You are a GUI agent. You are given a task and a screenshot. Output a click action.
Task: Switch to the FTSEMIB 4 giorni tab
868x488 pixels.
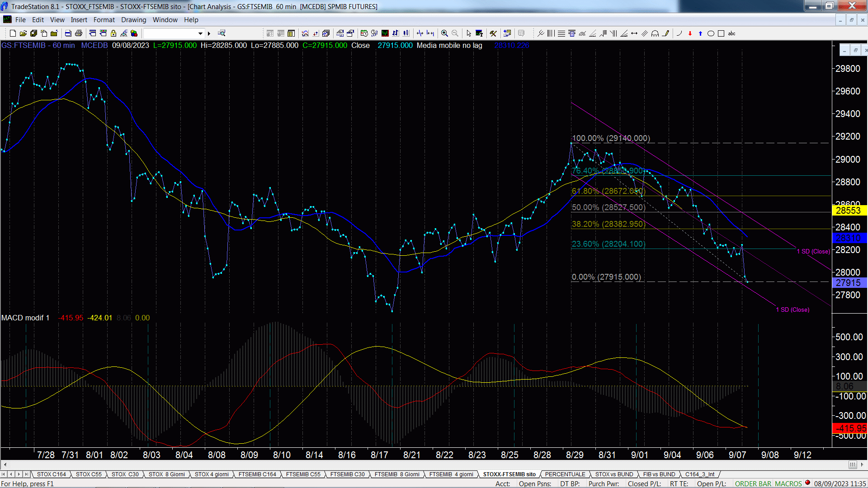(x=451, y=474)
